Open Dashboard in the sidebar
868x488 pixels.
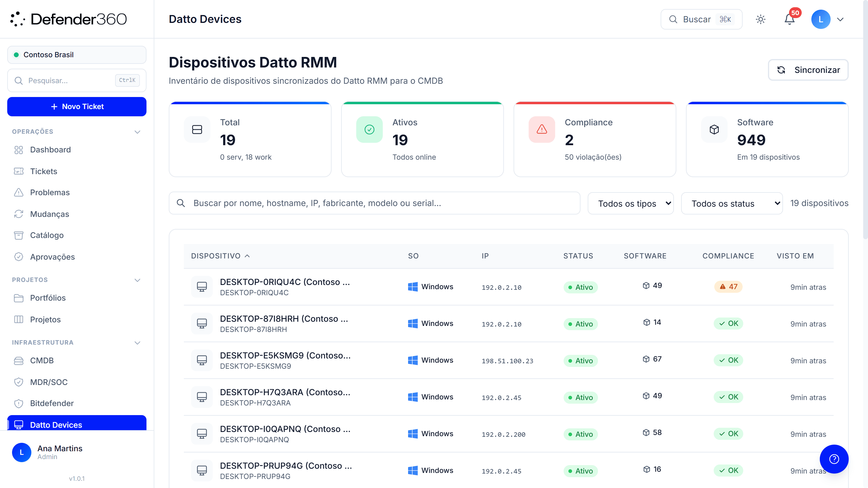click(77, 149)
